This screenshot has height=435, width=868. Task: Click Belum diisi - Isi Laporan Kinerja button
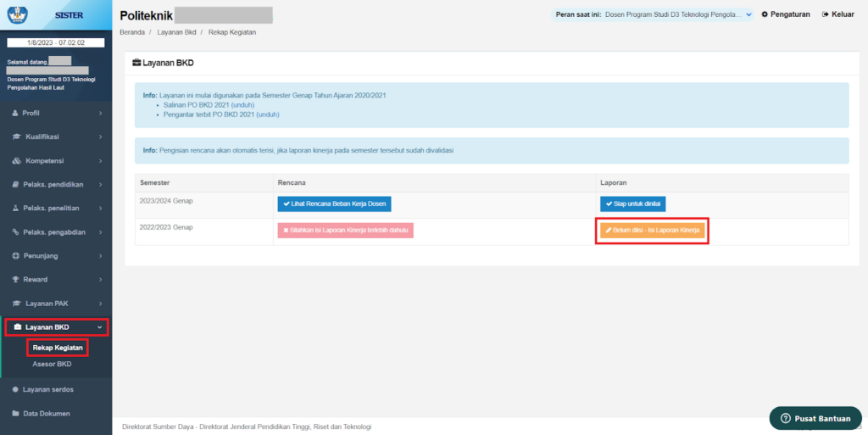652,231
